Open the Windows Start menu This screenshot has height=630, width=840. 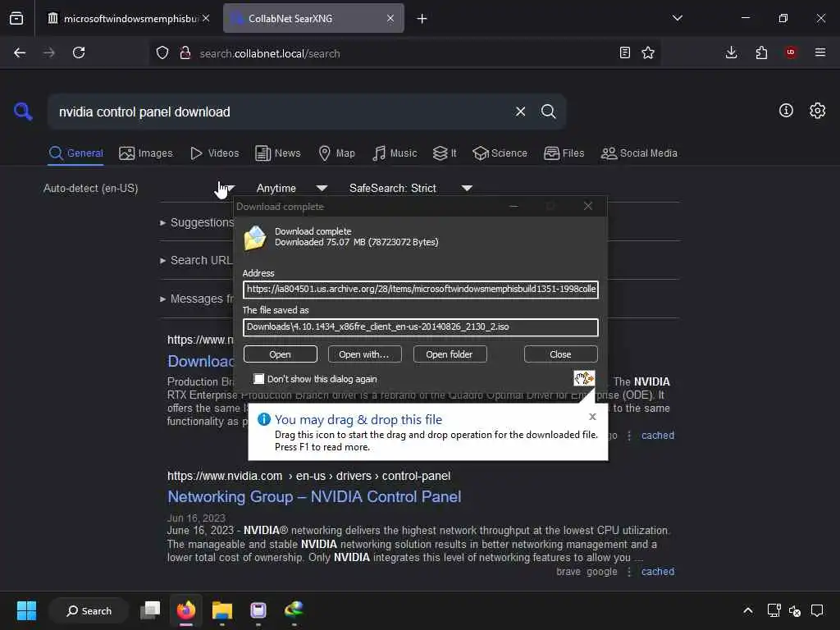(x=26, y=610)
